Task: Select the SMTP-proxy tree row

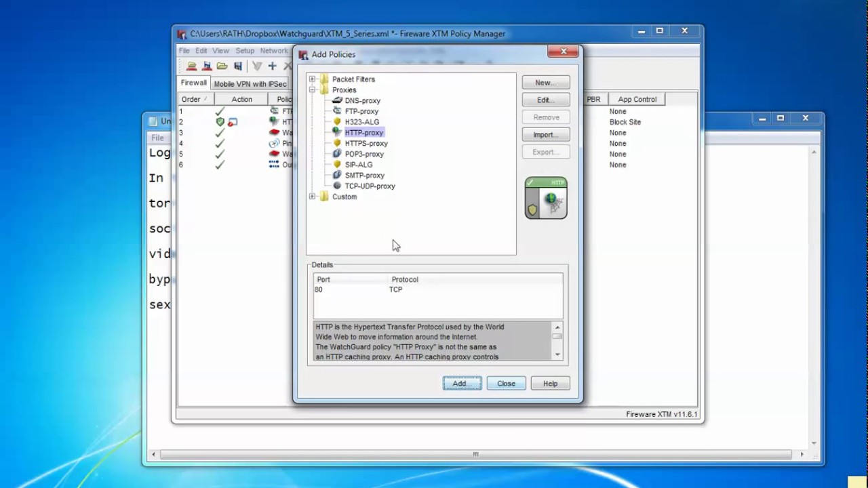Action: click(364, 175)
